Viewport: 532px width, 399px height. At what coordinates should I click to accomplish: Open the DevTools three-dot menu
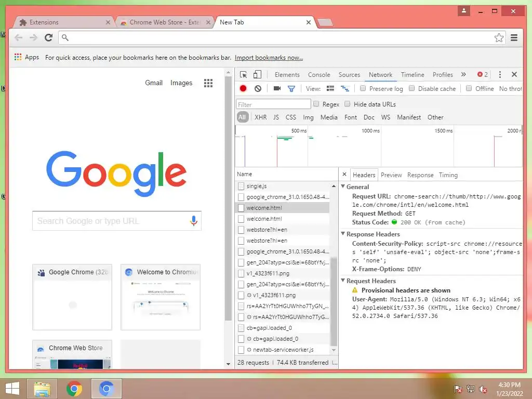pyautogui.click(x=500, y=75)
